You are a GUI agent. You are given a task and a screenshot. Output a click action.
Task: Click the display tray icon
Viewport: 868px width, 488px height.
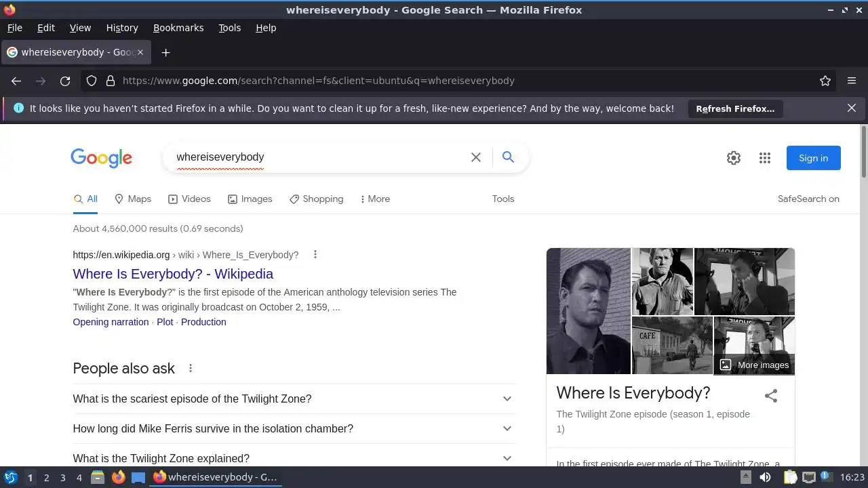click(809, 477)
